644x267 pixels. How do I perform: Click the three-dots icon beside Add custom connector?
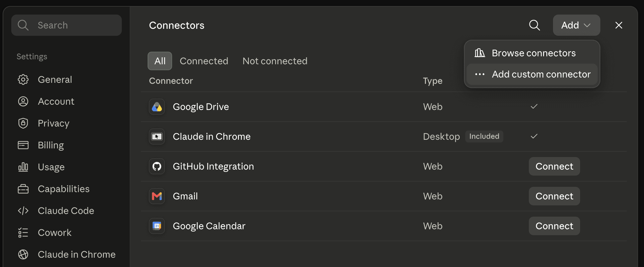(x=480, y=74)
